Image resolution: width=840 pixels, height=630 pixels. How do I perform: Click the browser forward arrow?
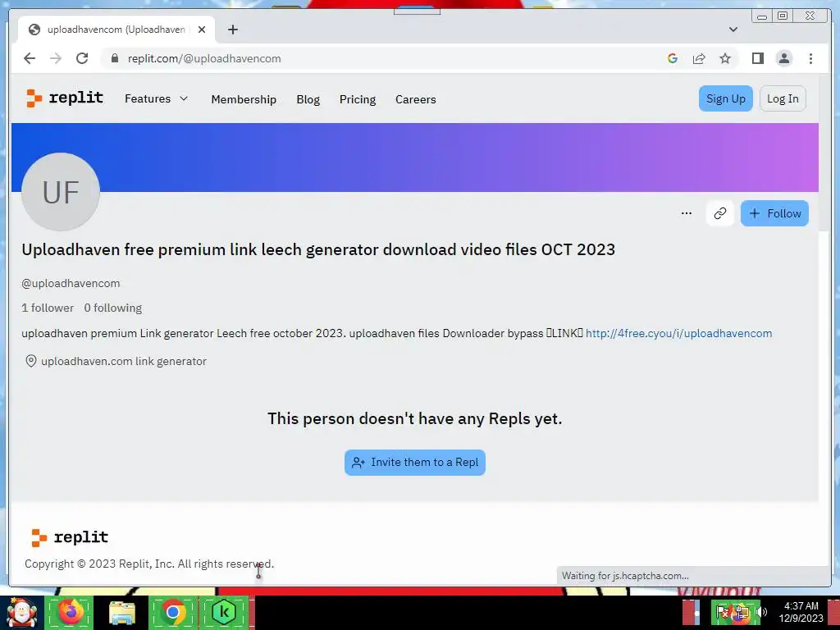pyautogui.click(x=56, y=58)
